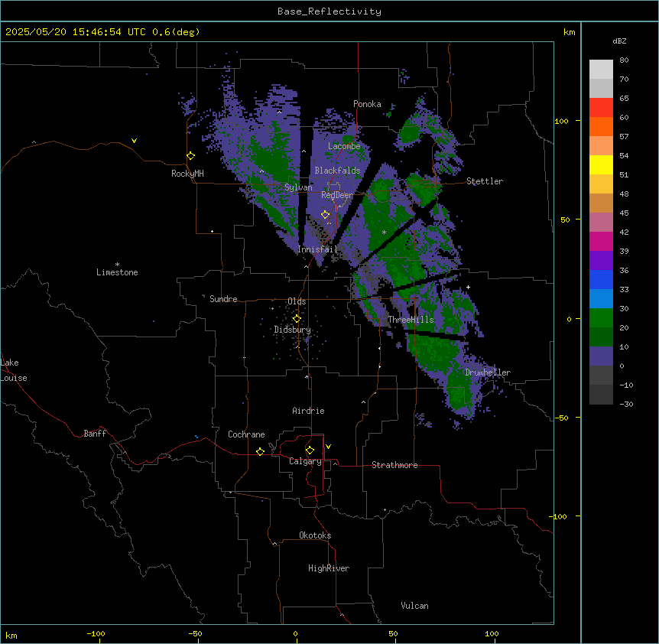Select the Okotoks label
Image resolution: width=659 pixels, height=644 pixels.
tap(315, 535)
